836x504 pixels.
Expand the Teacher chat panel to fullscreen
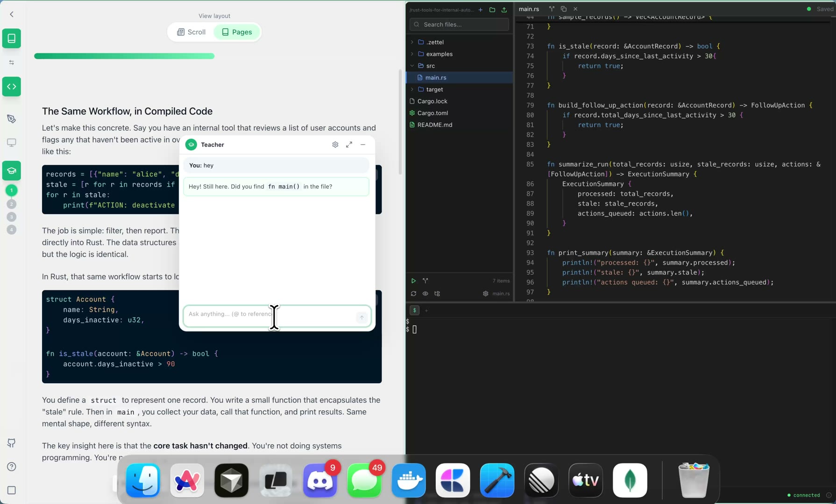pos(349,145)
